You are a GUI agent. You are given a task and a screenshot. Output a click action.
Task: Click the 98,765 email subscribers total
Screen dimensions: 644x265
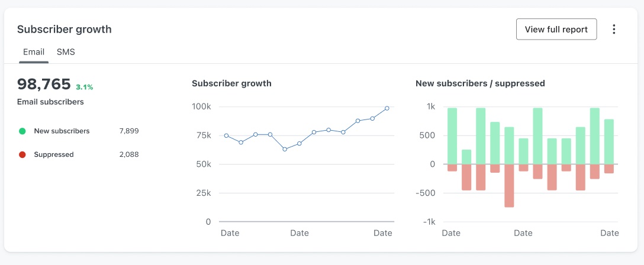pos(44,85)
